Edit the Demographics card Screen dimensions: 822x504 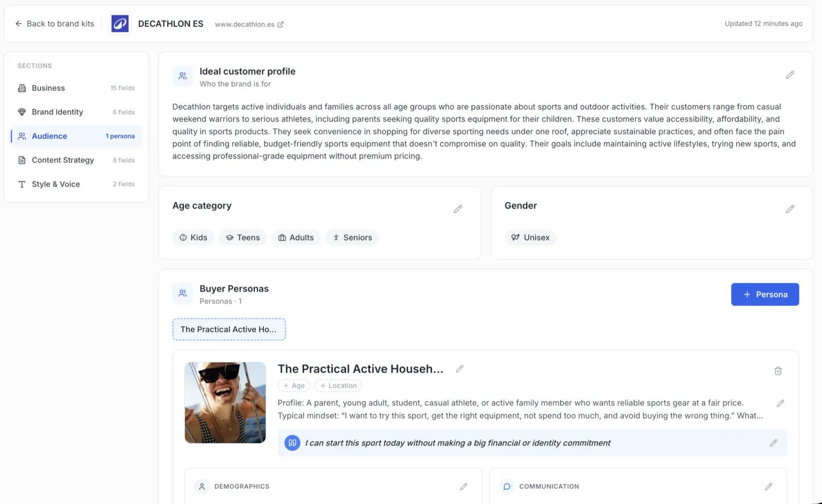pos(464,487)
